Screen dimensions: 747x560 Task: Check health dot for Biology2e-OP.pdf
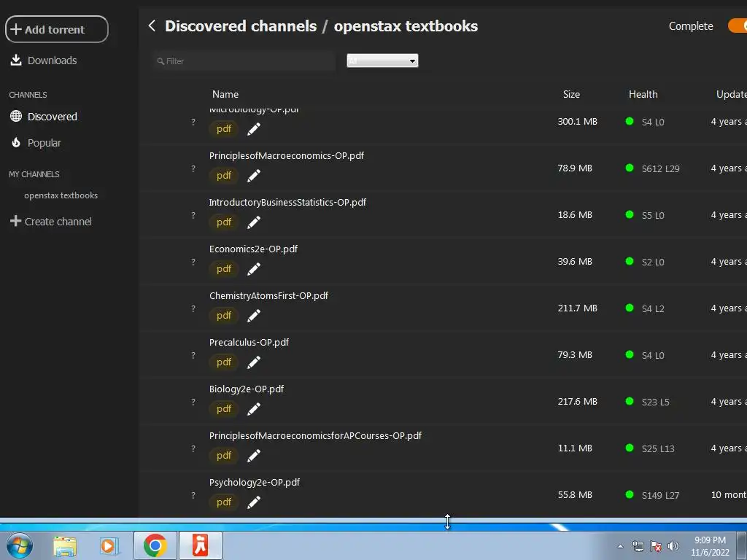click(x=630, y=402)
